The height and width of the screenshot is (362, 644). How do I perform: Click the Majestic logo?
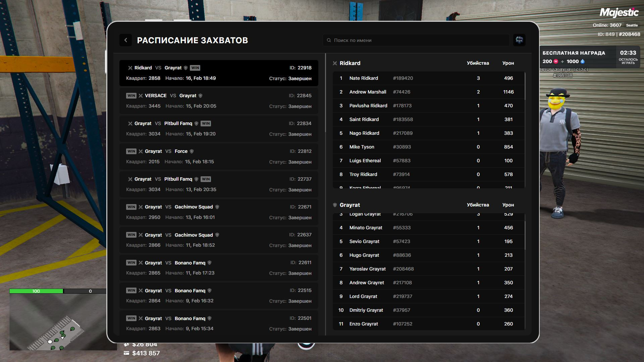[x=619, y=13]
